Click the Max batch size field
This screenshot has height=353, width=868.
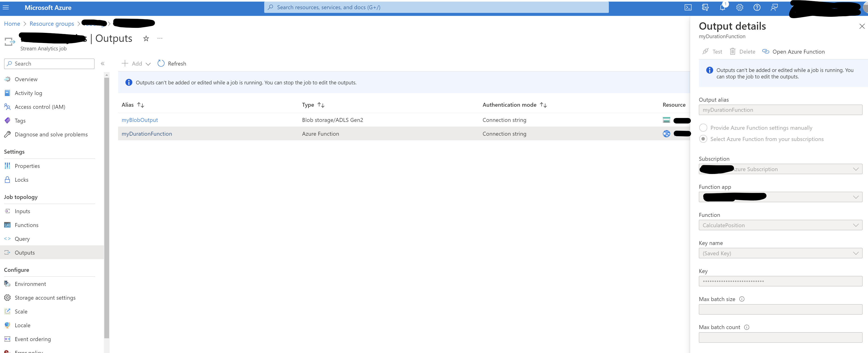780,309
